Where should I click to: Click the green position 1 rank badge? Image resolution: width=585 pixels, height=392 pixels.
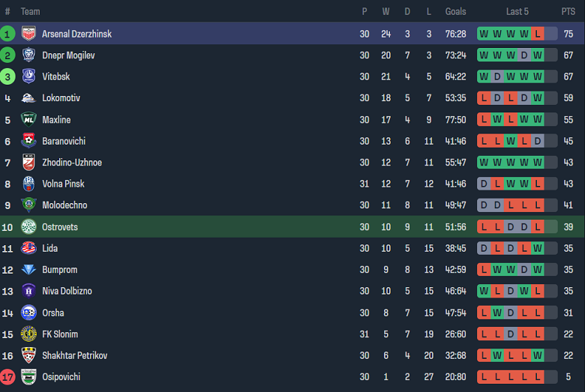pos(7,34)
